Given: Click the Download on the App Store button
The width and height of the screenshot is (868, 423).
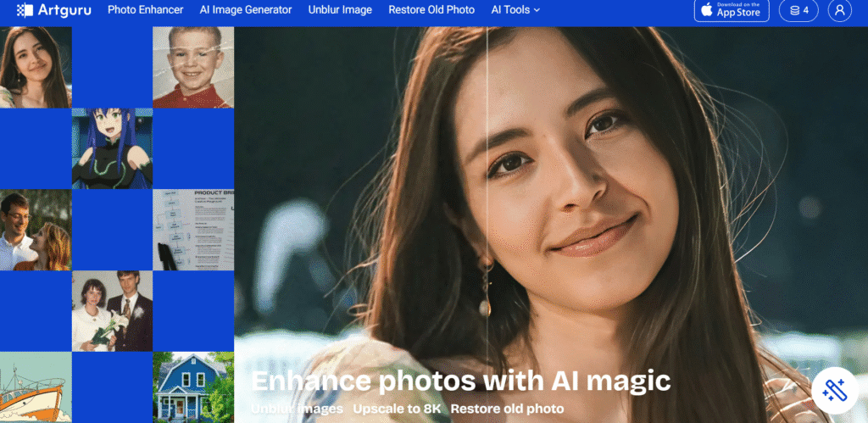Looking at the screenshot, I should (x=732, y=10).
